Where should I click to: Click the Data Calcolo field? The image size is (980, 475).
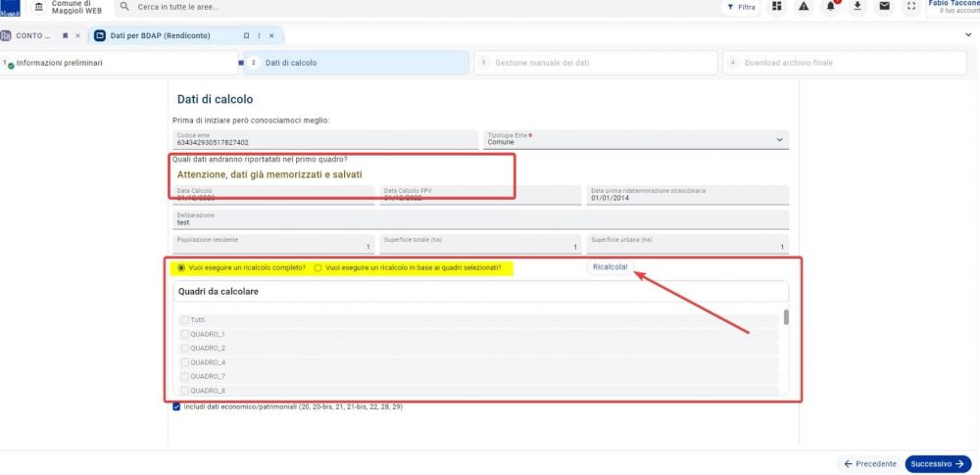pyautogui.click(x=273, y=195)
